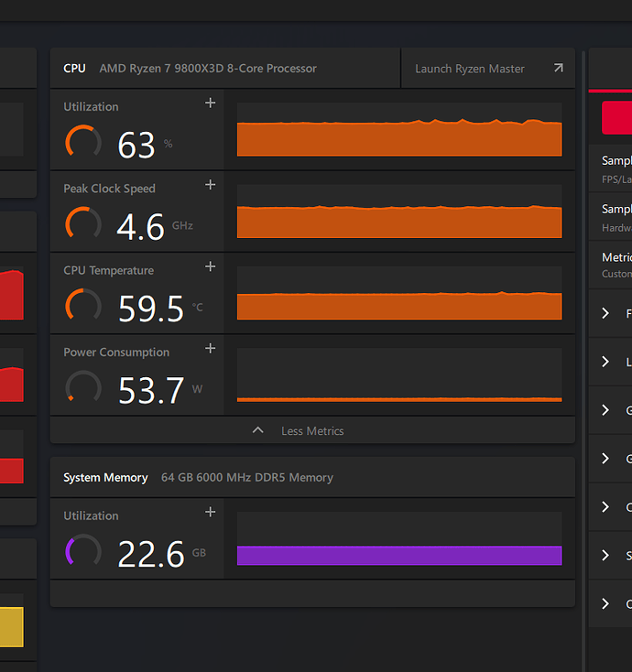
Task: Click the yellow block in the left panel
Action: pyautogui.click(x=11, y=627)
